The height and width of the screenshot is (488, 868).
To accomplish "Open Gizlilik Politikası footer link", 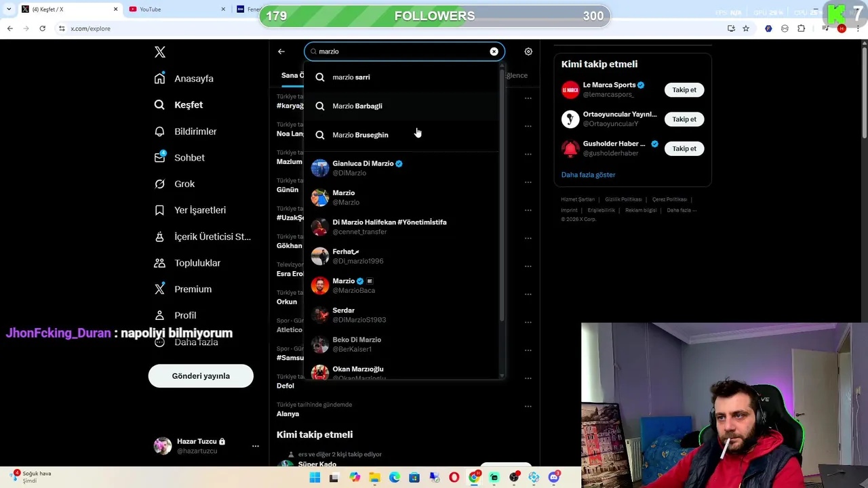I will 623,199.
